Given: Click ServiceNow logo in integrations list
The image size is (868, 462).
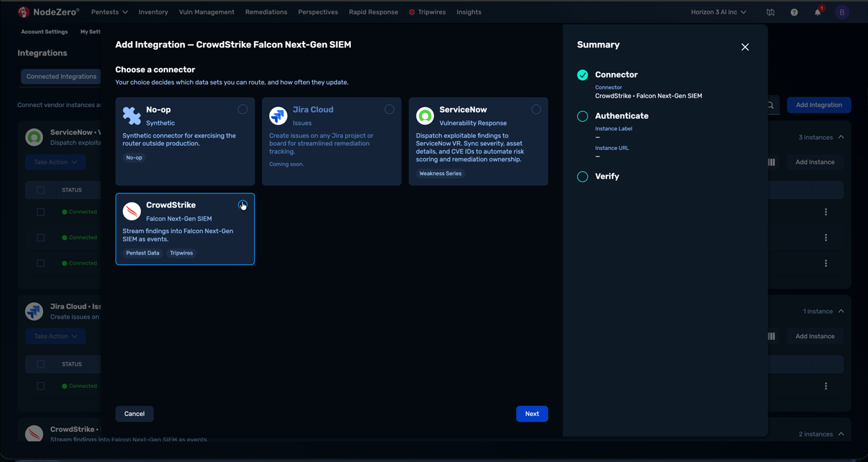Looking at the screenshot, I should coord(34,137).
